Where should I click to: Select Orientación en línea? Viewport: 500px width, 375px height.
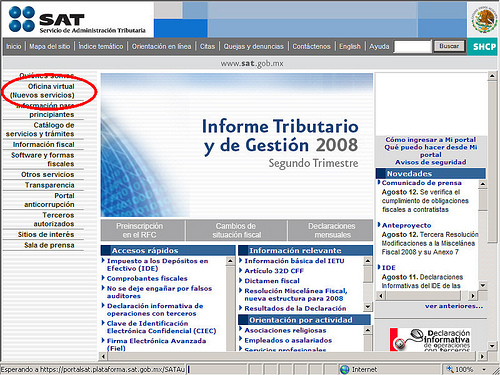161,46
